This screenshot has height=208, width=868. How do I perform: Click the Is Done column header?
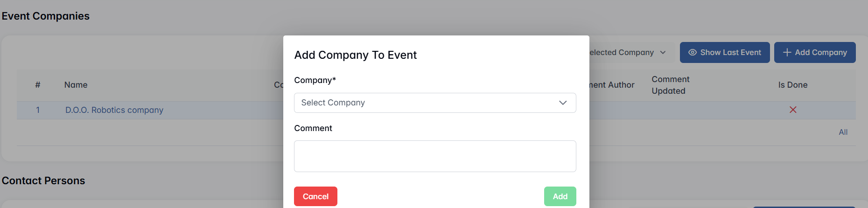click(792, 85)
